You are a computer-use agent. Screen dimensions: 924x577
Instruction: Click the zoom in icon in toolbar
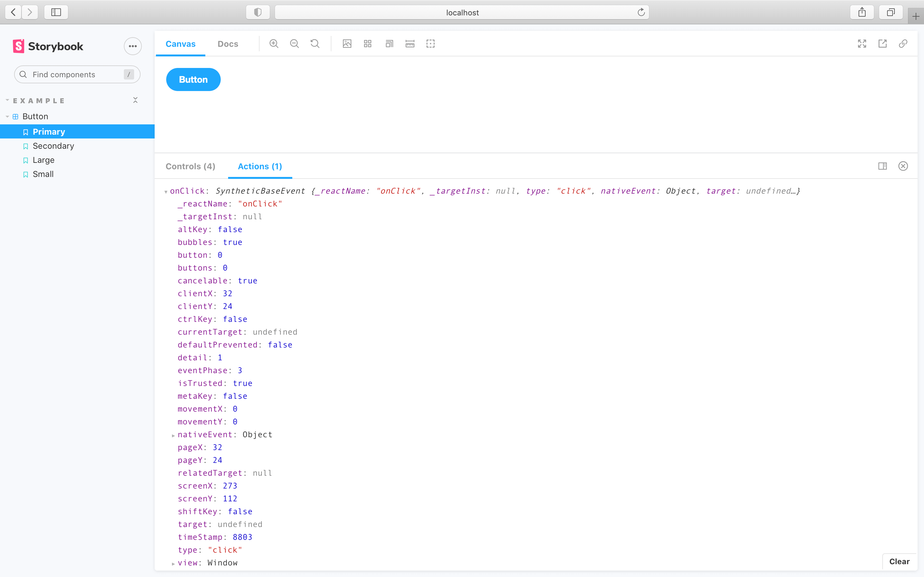[x=275, y=44]
